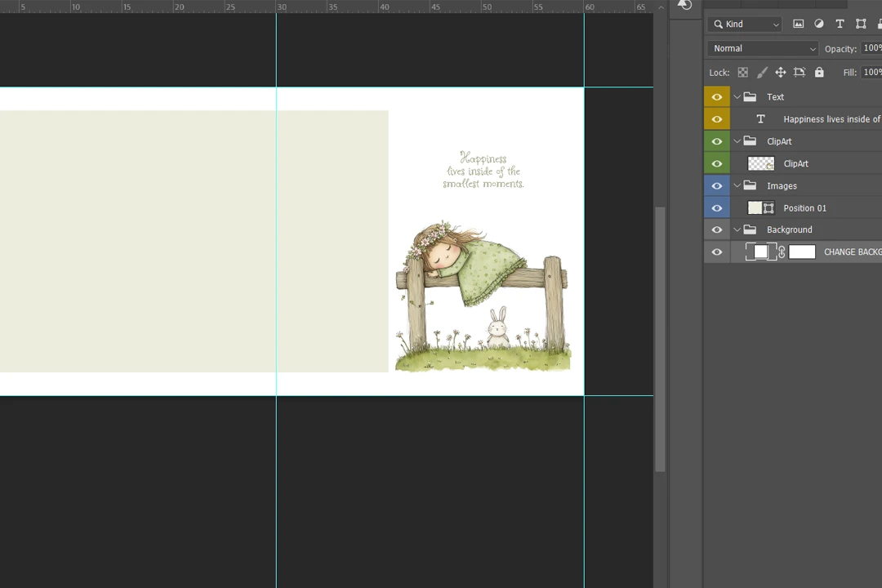Click the Happiness quote text on canvas
Viewport: 882px width, 588px height.
pos(483,169)
